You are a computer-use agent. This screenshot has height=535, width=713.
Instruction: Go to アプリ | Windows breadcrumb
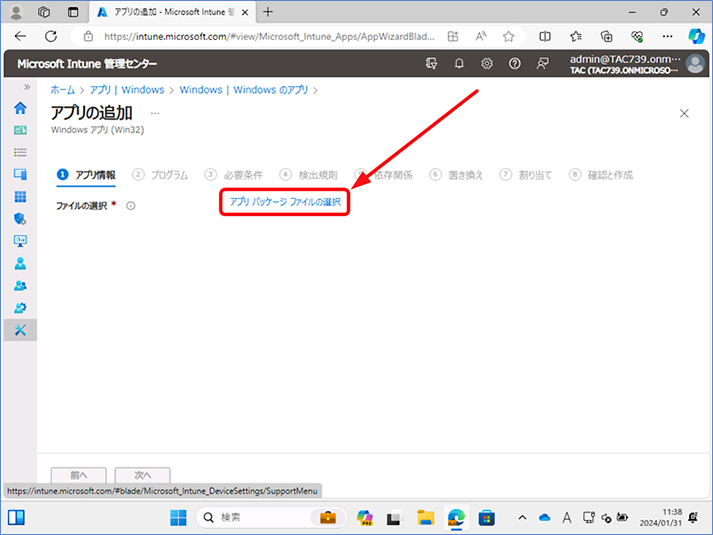(127, 90)
